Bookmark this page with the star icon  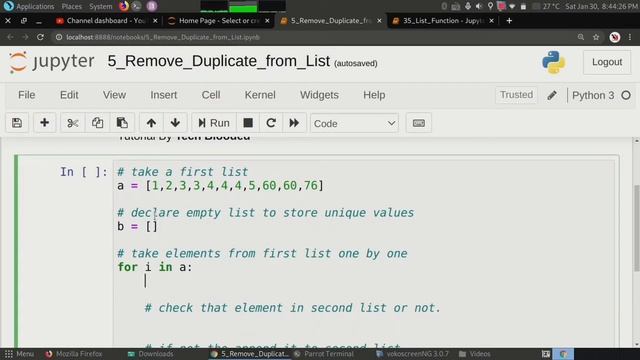596,37
